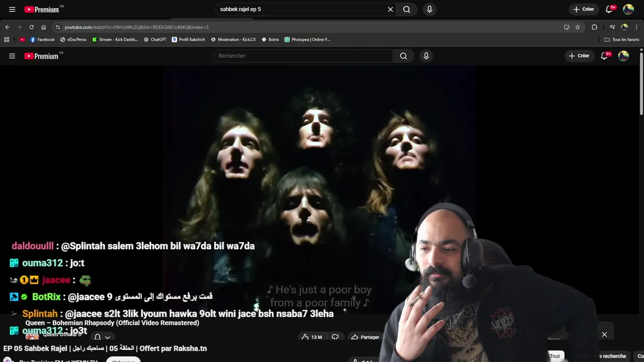
Task: View site information icon left of URL
Action: [x=58, y=27]
